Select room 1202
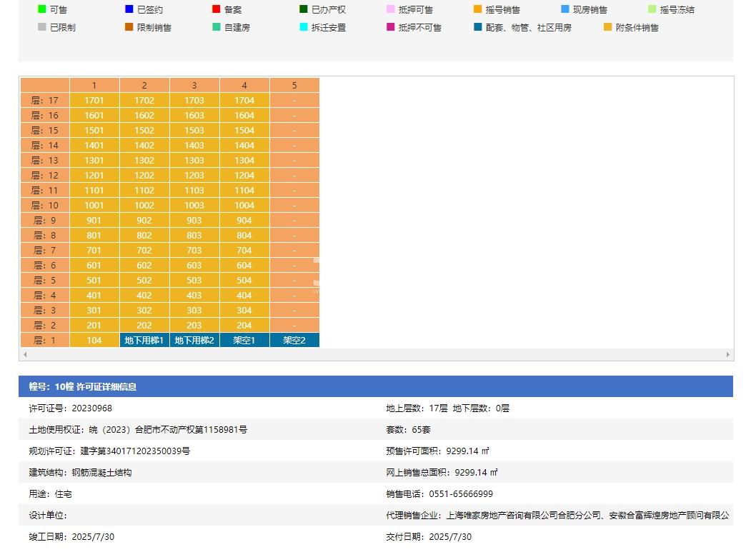The image size is (756, 552). [x=144, y=176]
